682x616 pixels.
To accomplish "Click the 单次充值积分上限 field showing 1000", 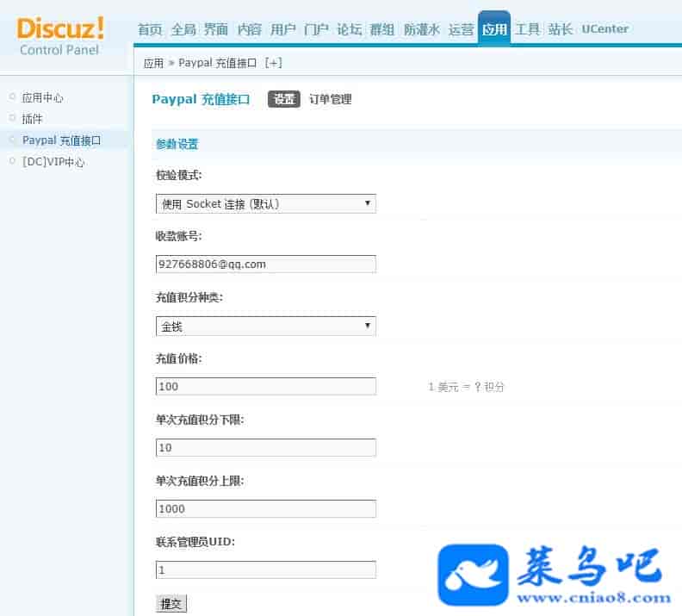I will pos(266,508).
